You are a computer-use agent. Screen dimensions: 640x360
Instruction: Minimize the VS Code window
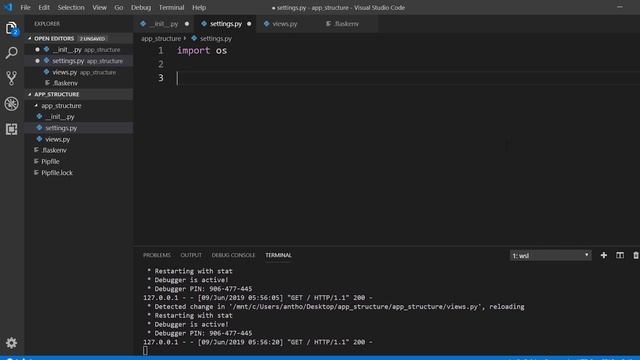click(620, 7)
